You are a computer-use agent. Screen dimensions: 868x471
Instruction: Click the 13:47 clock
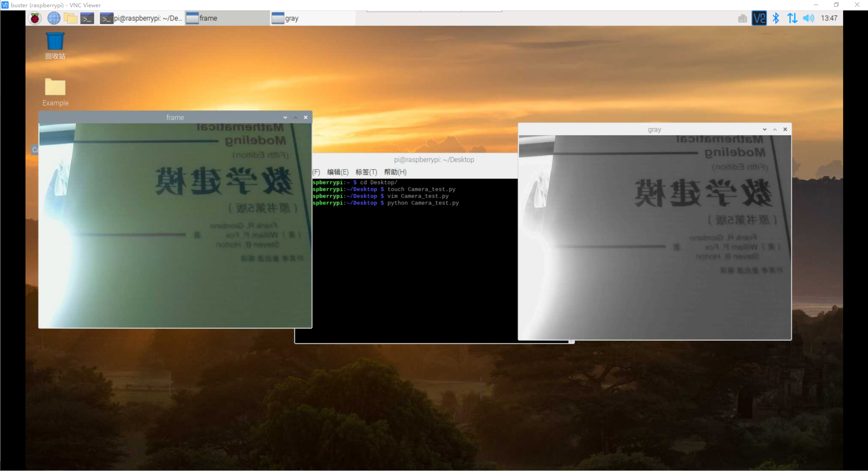coord(829,18)
